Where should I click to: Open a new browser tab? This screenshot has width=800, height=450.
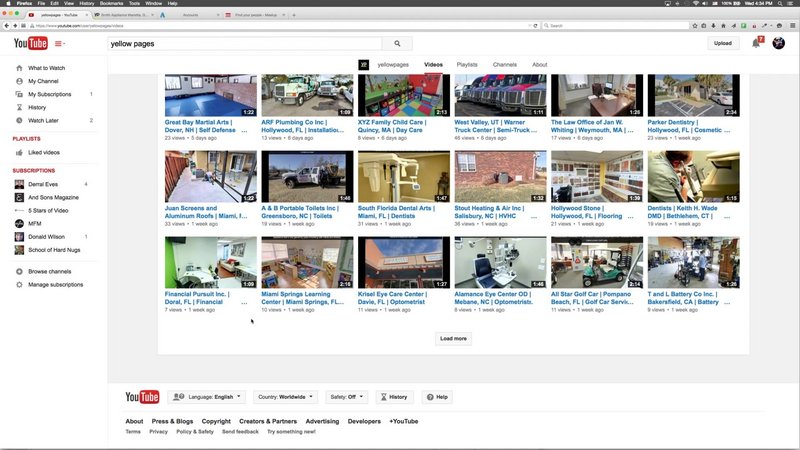pyautogui.click(x=294, y=15)
